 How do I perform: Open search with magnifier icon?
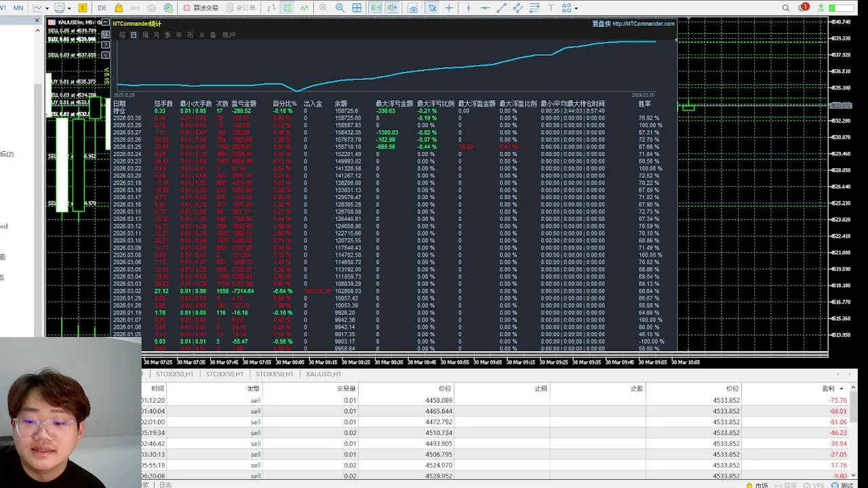[786, 8]
